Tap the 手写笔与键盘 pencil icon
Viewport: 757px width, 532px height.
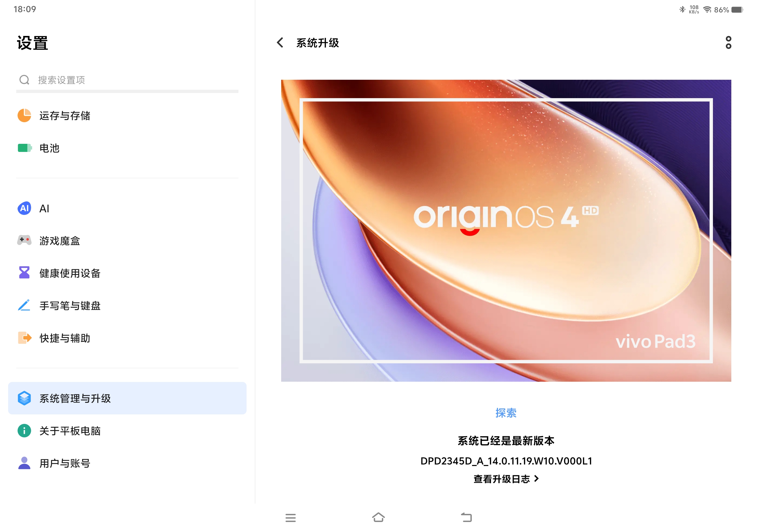pos(24,305)
